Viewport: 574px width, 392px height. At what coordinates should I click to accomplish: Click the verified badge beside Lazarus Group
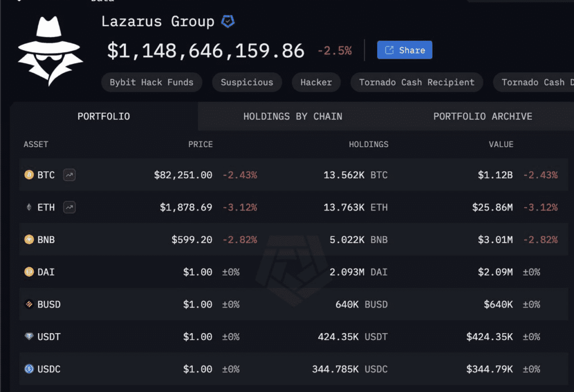pyautogui.click(x=228, y=22)
